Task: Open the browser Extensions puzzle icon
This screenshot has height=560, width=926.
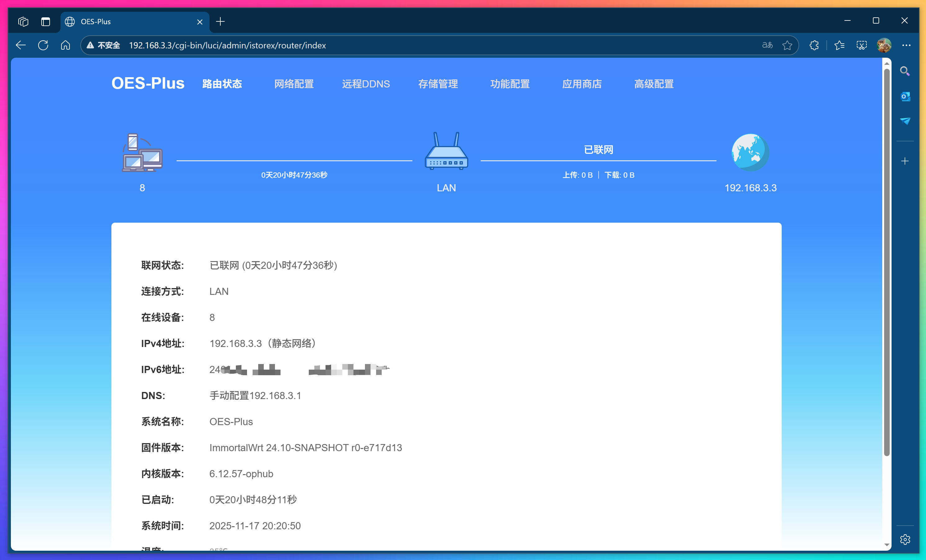Action: 814,45
